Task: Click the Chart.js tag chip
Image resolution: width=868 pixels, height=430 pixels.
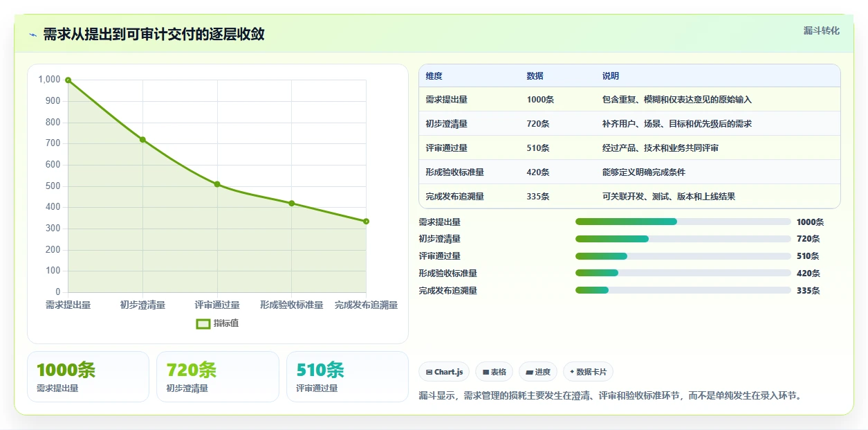Action: [444, 372]
